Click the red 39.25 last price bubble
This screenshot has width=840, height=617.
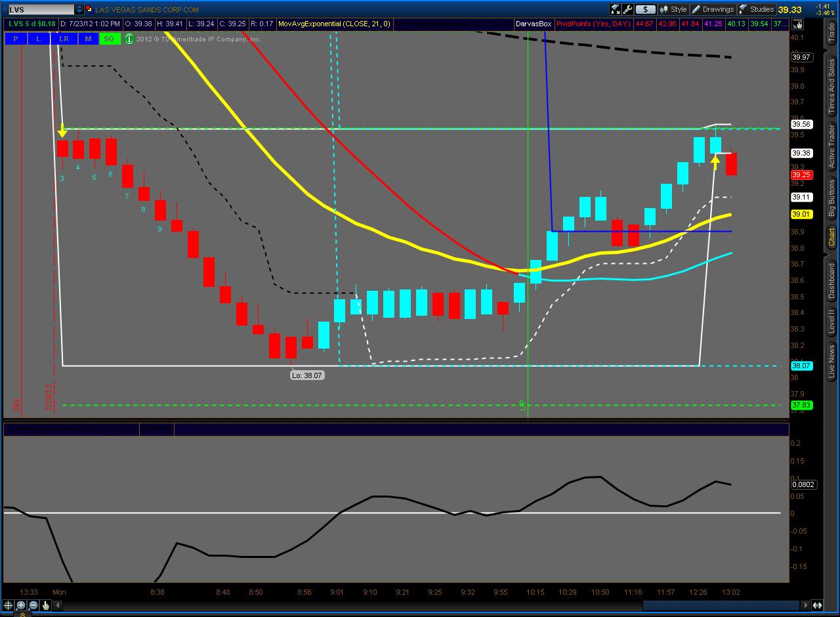(802, 175)
